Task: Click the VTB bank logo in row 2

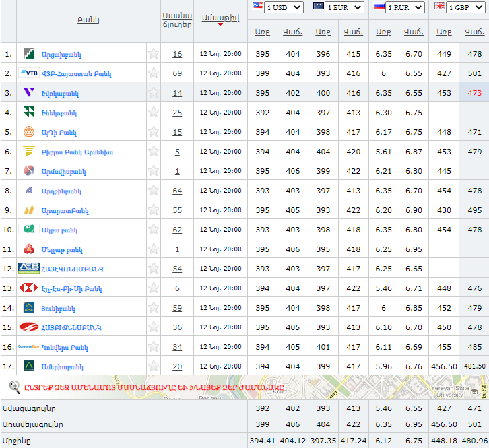Action: (x=29, y=73)
